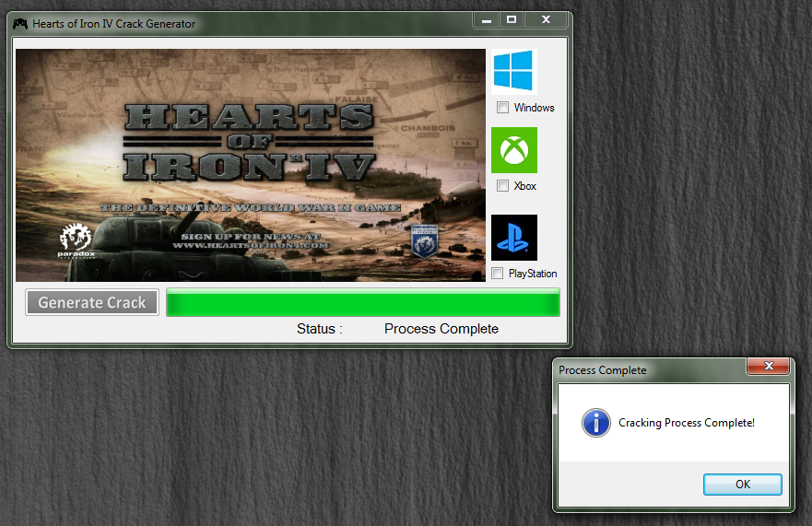Enable the Windows checkbox
Viewport: 812px width, 526px height.
point(502,108)
